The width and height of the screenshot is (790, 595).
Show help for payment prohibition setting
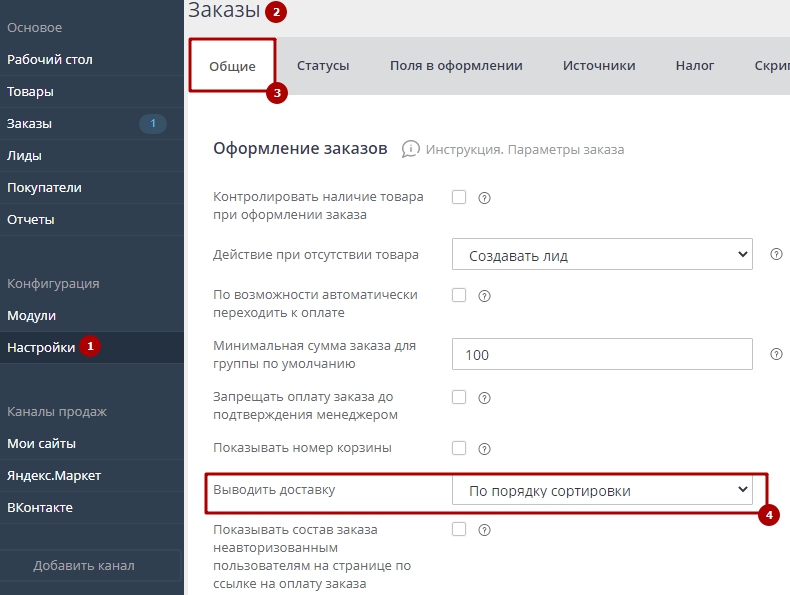484,398
